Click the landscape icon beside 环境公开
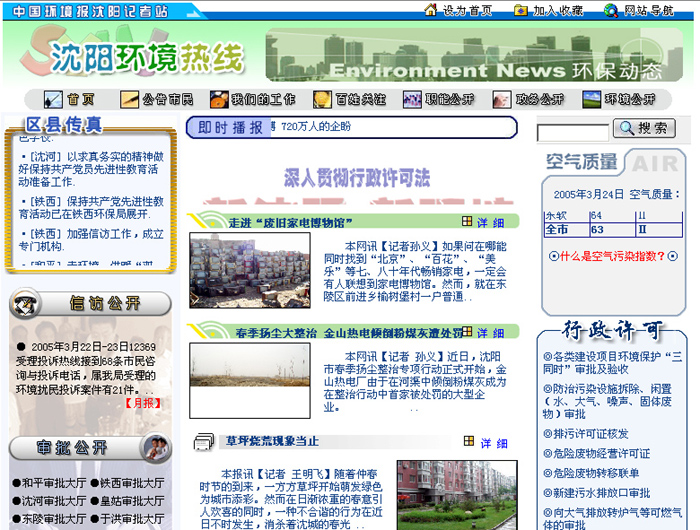Viewport: 700px width, 530px height. point(592,99)
